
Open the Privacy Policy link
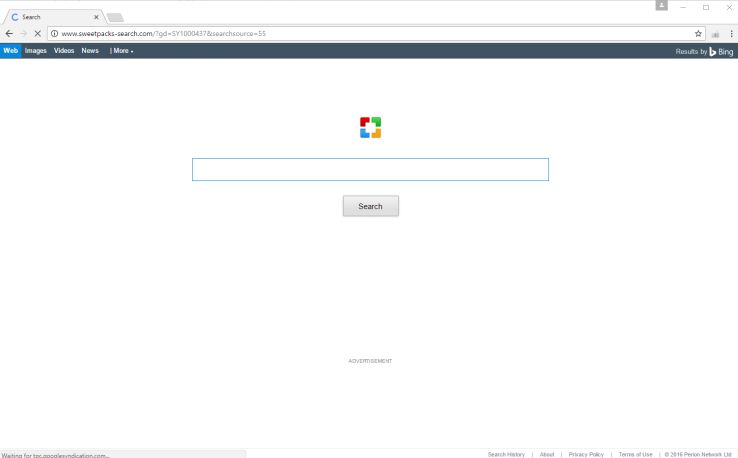586,454
